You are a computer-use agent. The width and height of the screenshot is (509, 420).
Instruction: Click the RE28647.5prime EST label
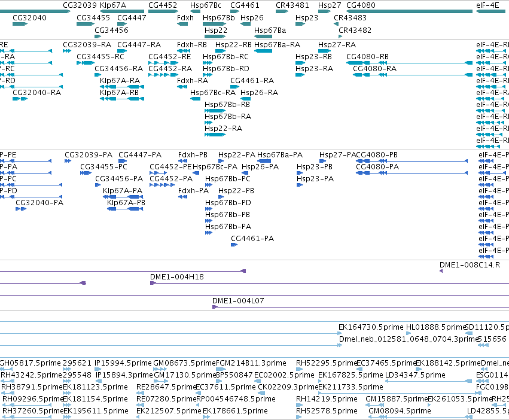point(166,387)
